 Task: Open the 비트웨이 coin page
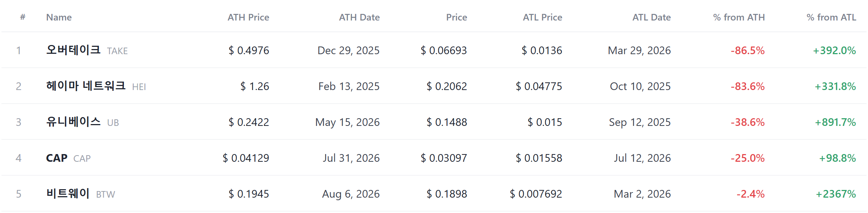68,193
